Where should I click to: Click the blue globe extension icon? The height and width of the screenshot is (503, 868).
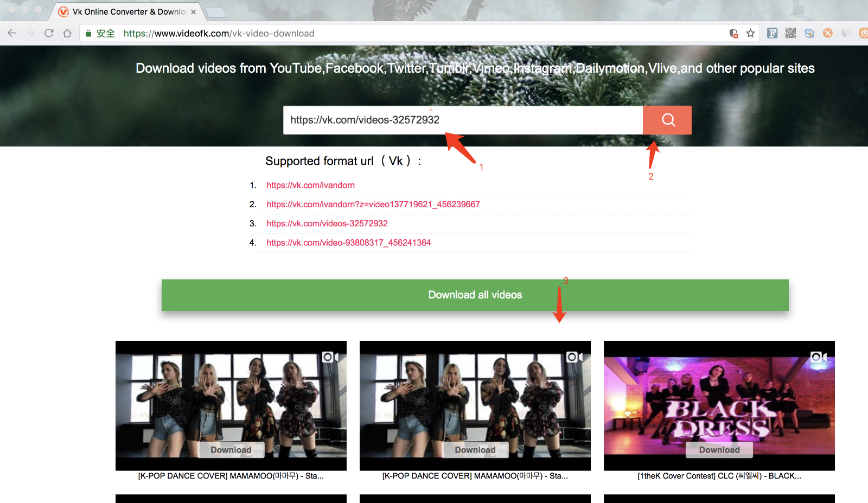pyautogui.click(x=809, y=33)
